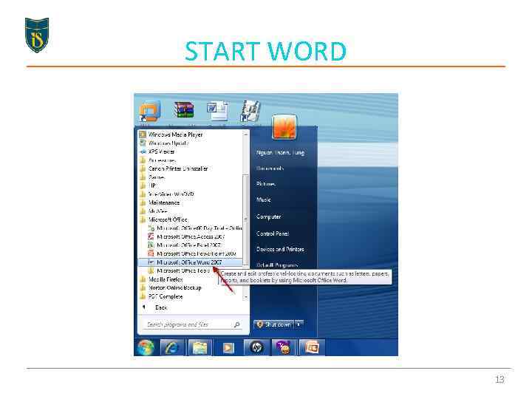Click programs list scroll up arrow
This screenshot has height=399, width=532.
[x=246, y=134]
